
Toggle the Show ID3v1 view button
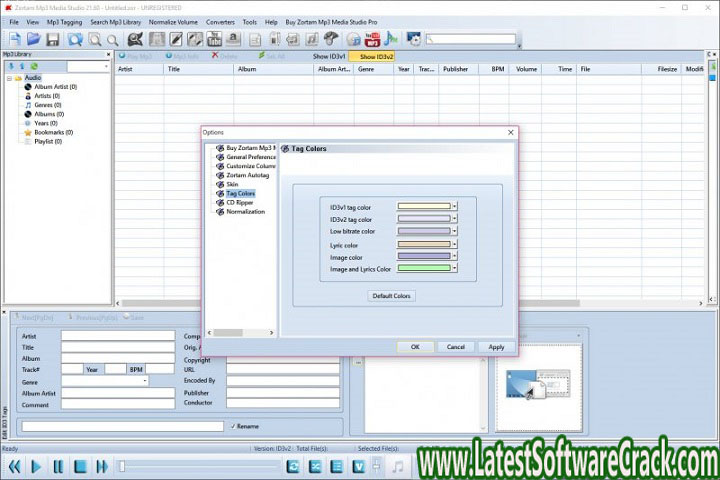click(x=327, y=57)
